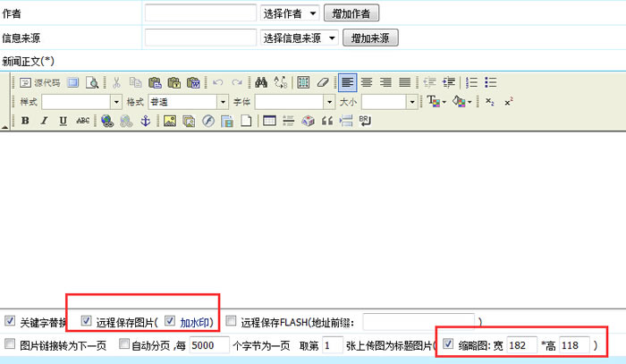
Task: Insert a numbered list
Action: [471, 82]
